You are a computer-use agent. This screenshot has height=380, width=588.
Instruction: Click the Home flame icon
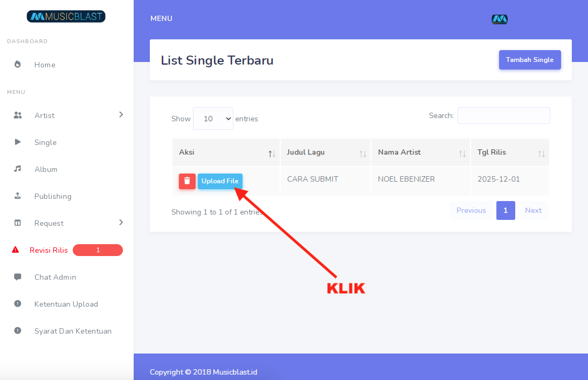(x=18, y=65)
